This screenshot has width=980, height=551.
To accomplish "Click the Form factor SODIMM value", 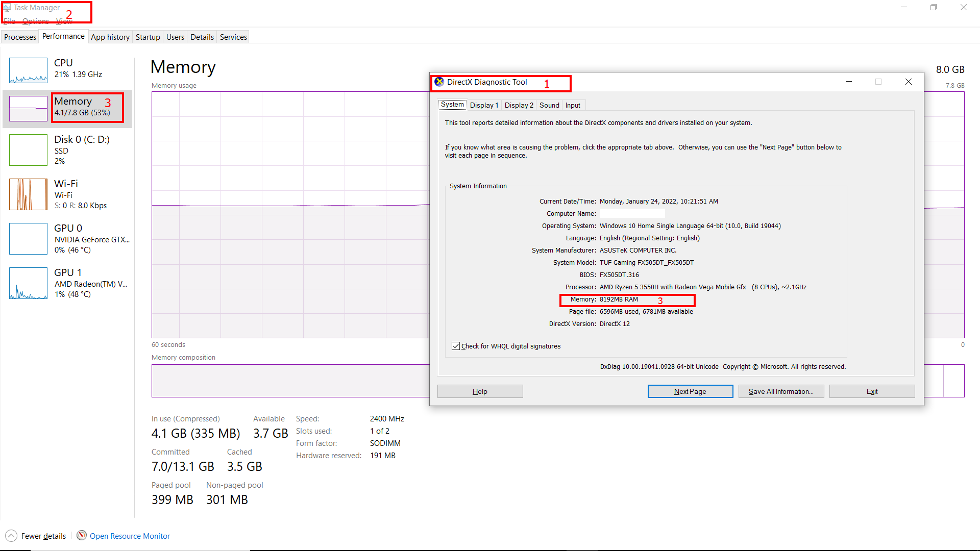I will click(385, 443).
